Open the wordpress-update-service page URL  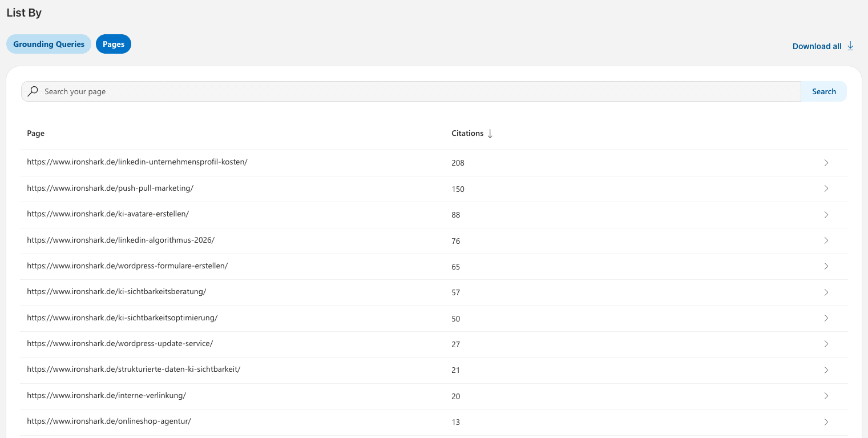(x=120, y=343)
